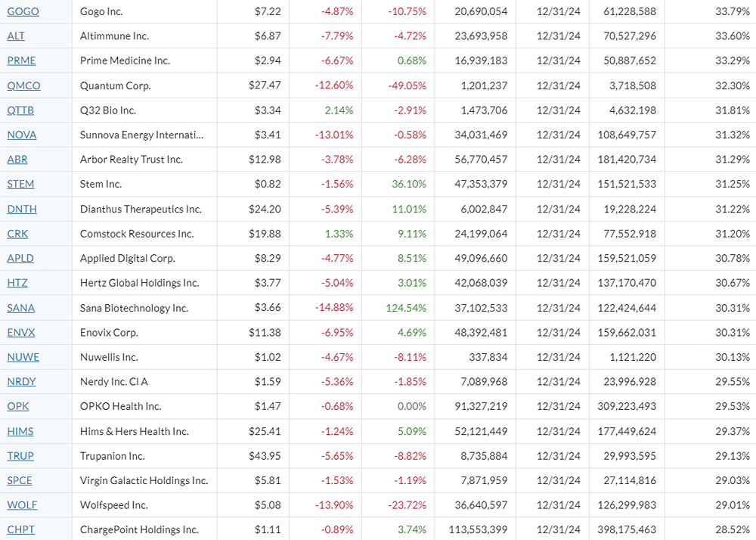Click the Virgin Galactic Holdings Inc. name cell
Viewport: 756px width, 540px height.
(144, 480)
